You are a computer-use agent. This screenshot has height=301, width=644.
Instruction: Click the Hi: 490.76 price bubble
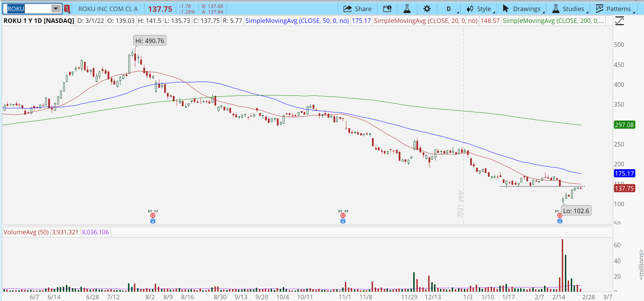pyautogui.click(x=150, y=41)
